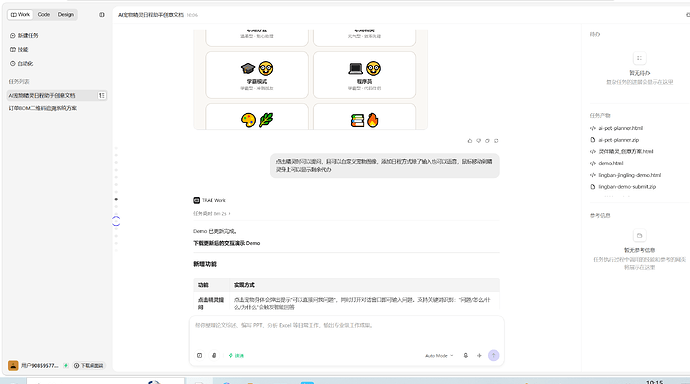This screenshot has height=384, width=690.
Task: Click the 学霸模式 graduation cap card
Action: pos(257,75)
